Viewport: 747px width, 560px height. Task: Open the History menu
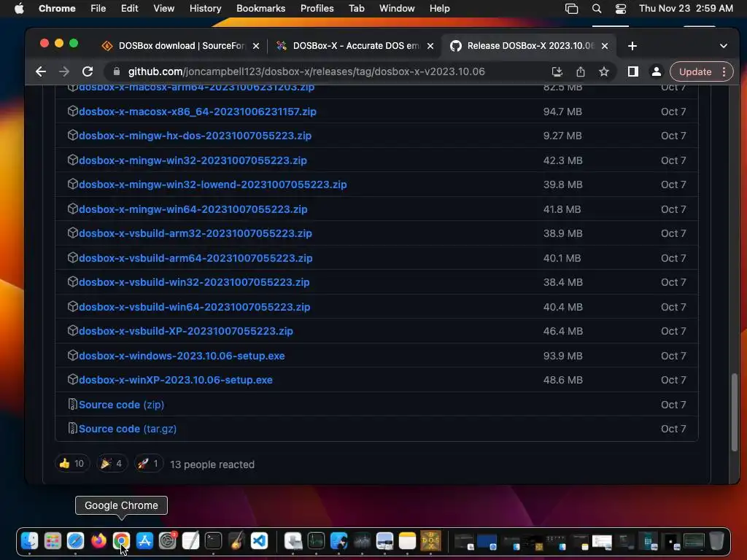205,9
